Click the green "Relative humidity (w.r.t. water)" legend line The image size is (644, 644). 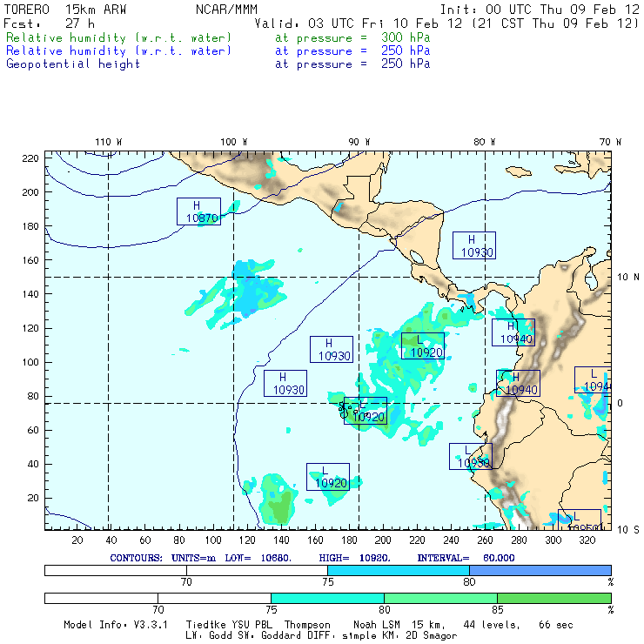[118, 37]
